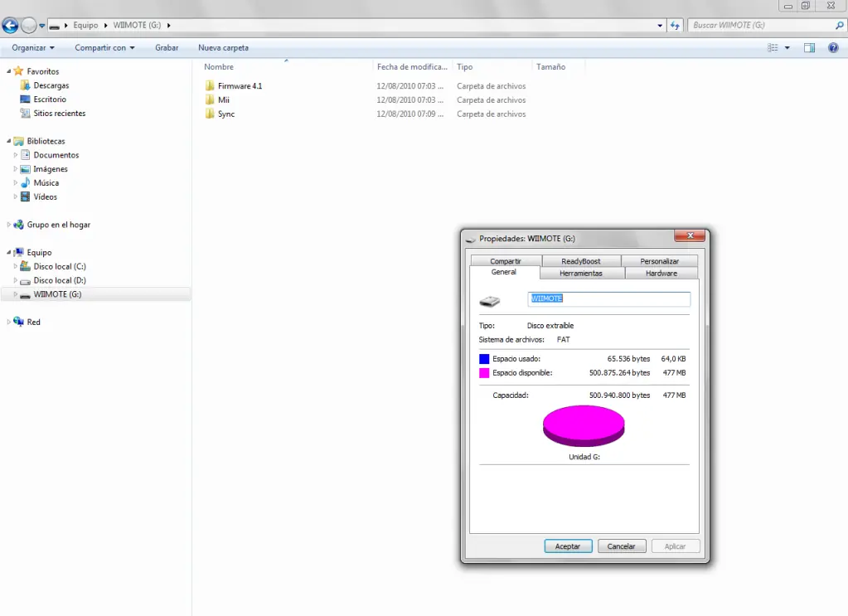This screenshot has width=848, height=616.
Task: Click the Cancelar button
Action: point(621,546)
